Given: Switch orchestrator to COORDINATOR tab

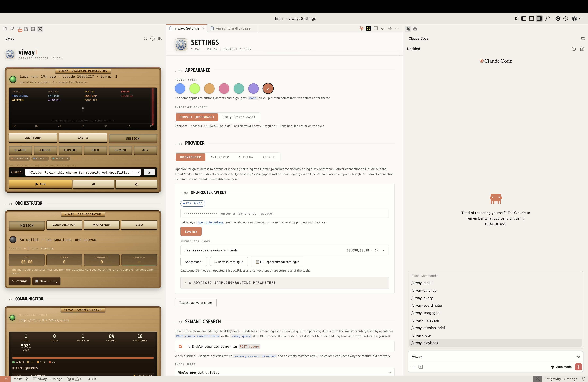Looking at the screenshot, I should tap(64, 225).
